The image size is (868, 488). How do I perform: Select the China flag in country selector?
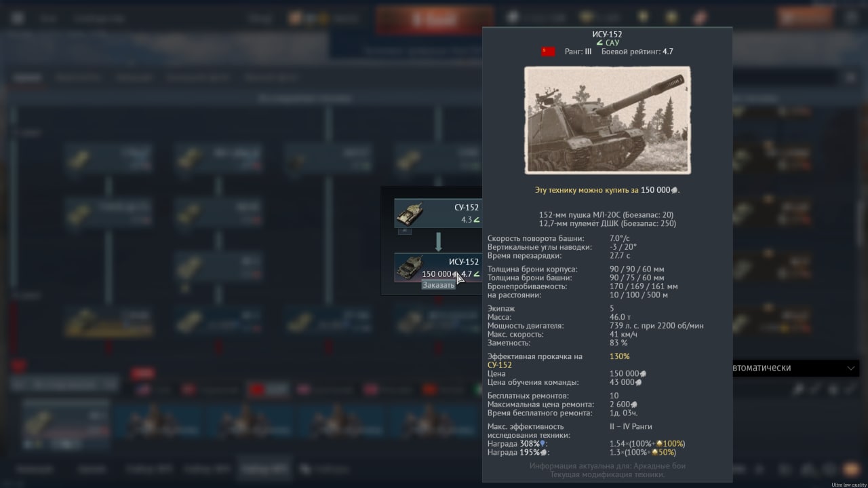[x=430, y=390]
